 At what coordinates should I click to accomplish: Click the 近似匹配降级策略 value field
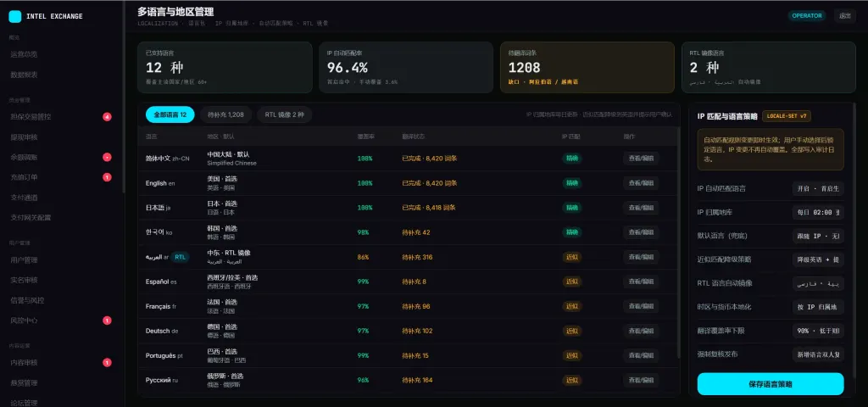(818, 259)
